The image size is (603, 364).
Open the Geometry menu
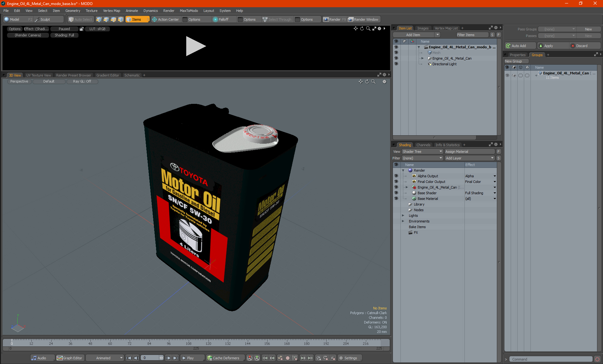pyautogui.click(x=73, y=11)
